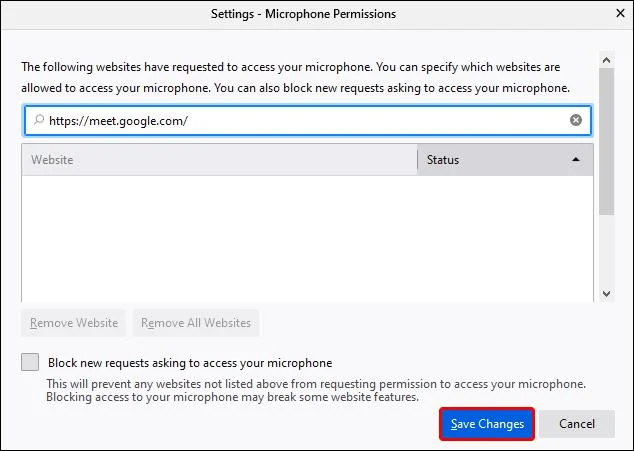Viewport: 634px width, 451px height.
Task: Click the magnifier icon in the search box
Action: (x=38, y=120)
